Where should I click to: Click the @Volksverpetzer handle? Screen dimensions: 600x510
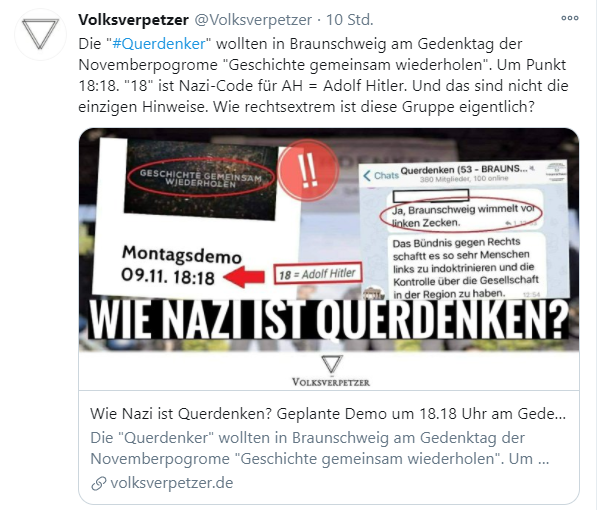pos(253,20)
